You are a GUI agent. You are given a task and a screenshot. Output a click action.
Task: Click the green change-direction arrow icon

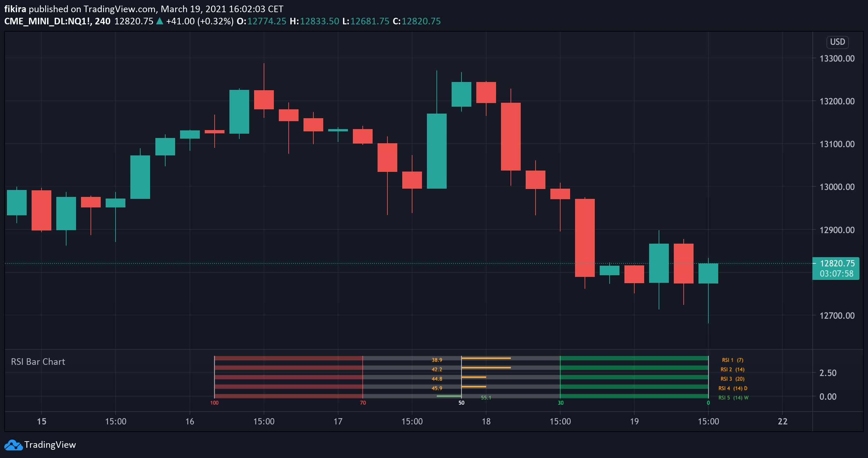tap(160, 21)
